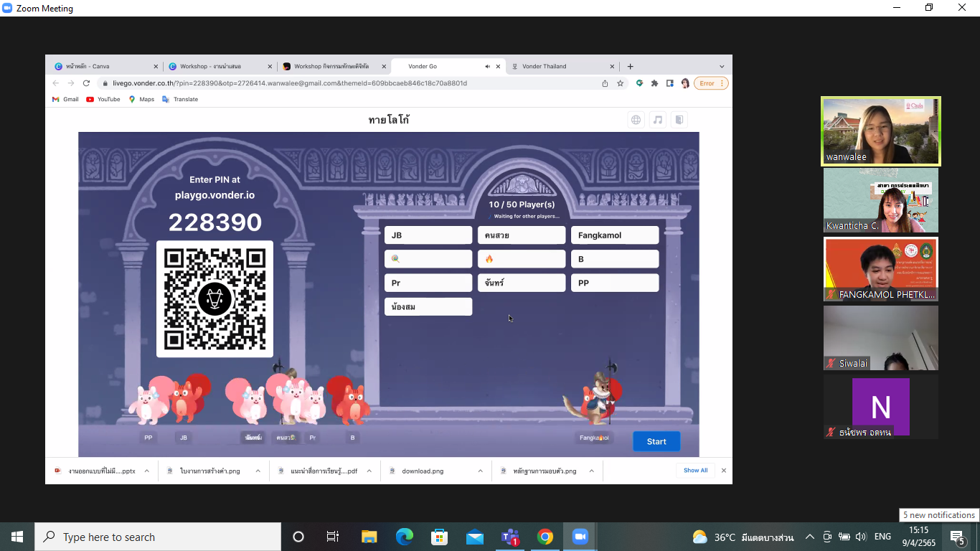Click the address bar URL
This screenshot has height=551, width=980.
pyautogui.click(x=289, y=83)
